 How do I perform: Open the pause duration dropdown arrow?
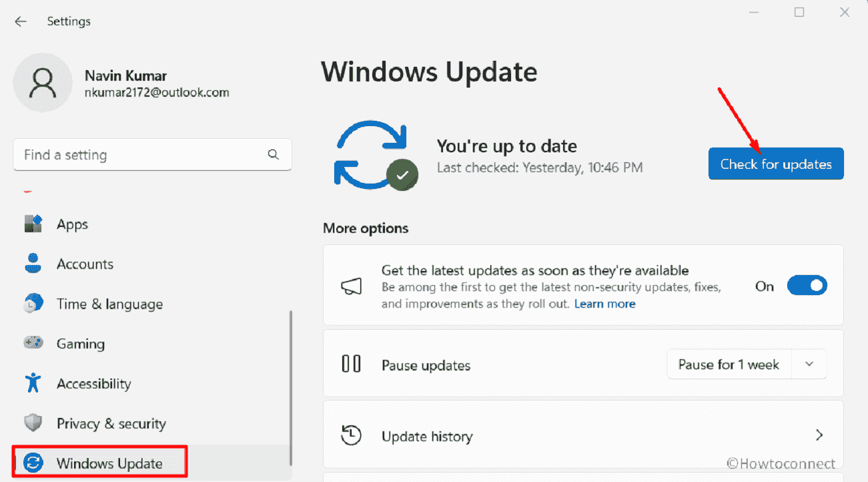(809, 365)
